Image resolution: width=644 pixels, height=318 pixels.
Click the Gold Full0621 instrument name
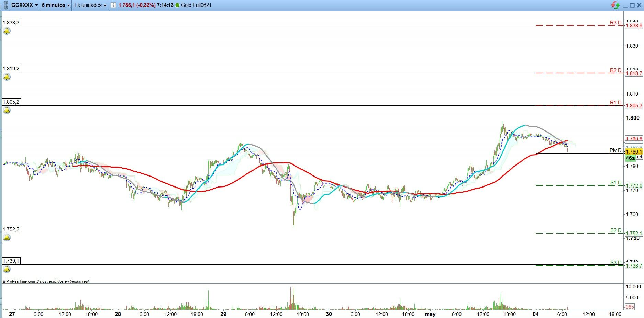[196, 5]
